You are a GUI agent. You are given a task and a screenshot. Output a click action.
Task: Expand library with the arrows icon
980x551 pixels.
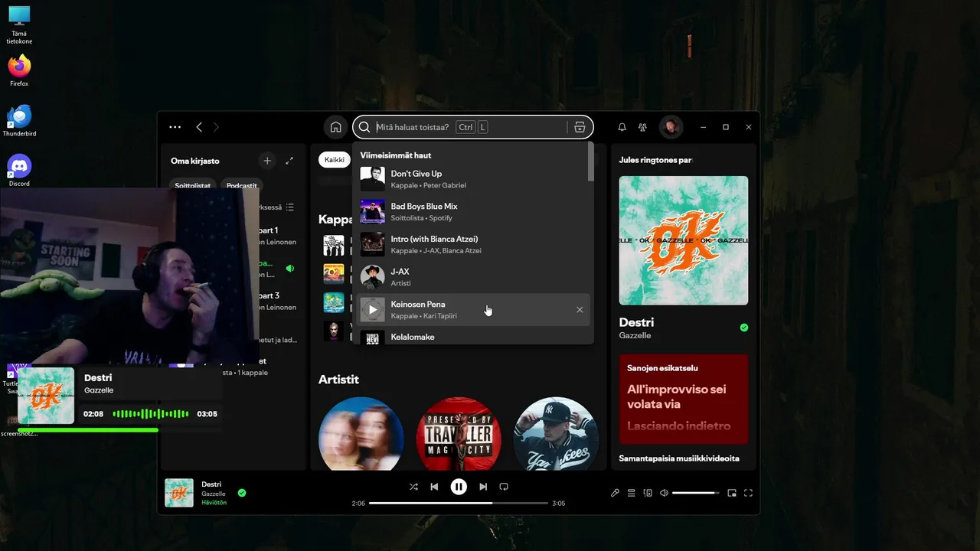(289, 161)
